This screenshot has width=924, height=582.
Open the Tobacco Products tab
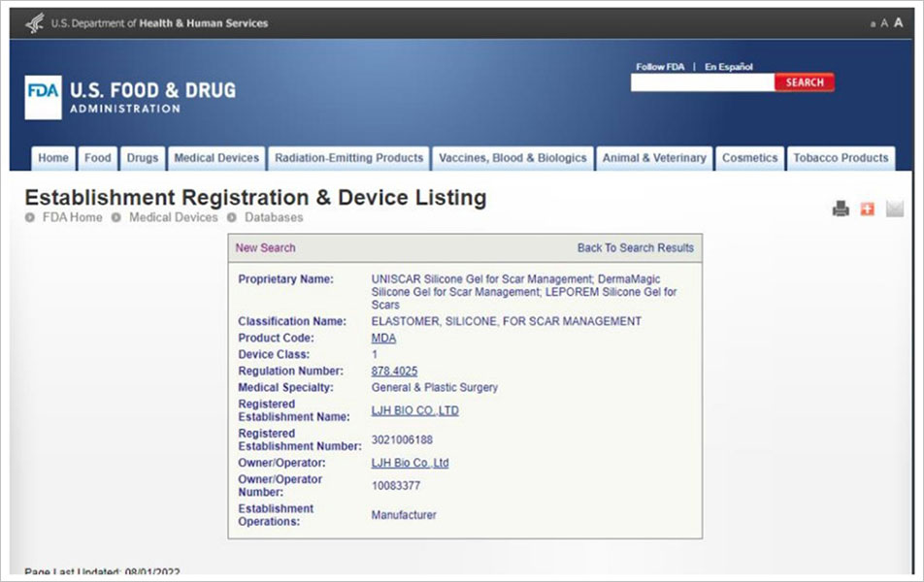point(841,158)
